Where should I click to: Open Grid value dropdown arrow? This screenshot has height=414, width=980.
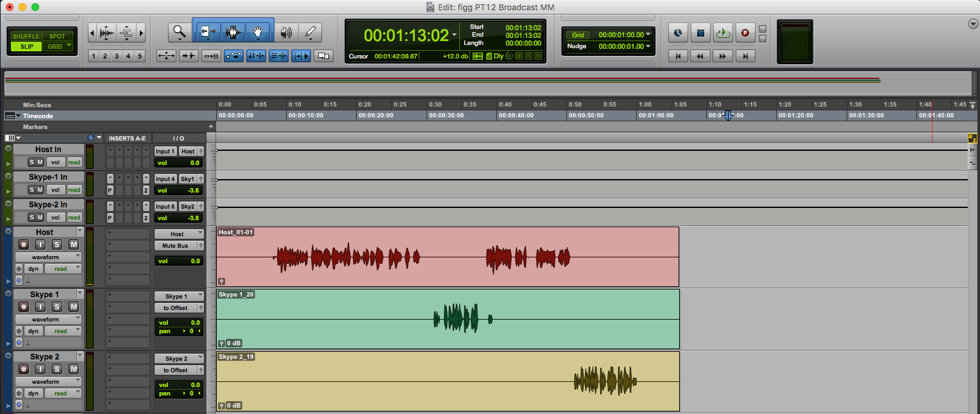pyautogui.click(x=648, y=35)
